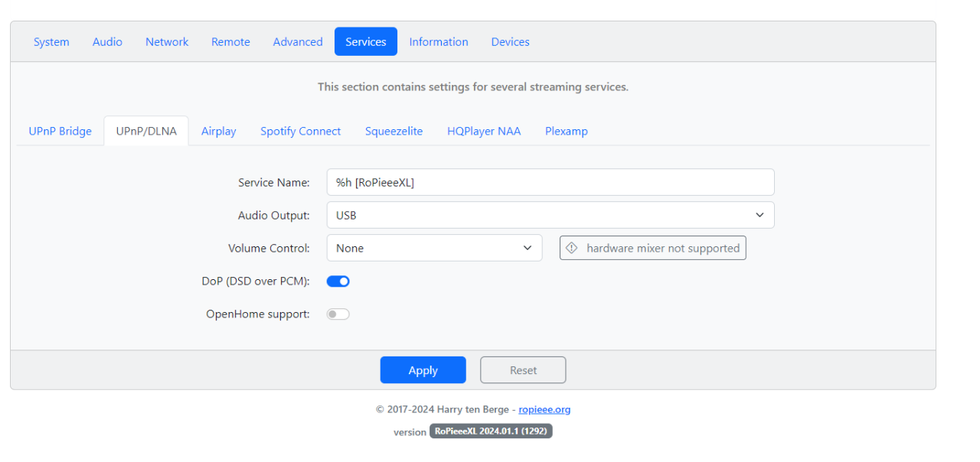
Task: Switch to the Devices tab
Action: 511,42
